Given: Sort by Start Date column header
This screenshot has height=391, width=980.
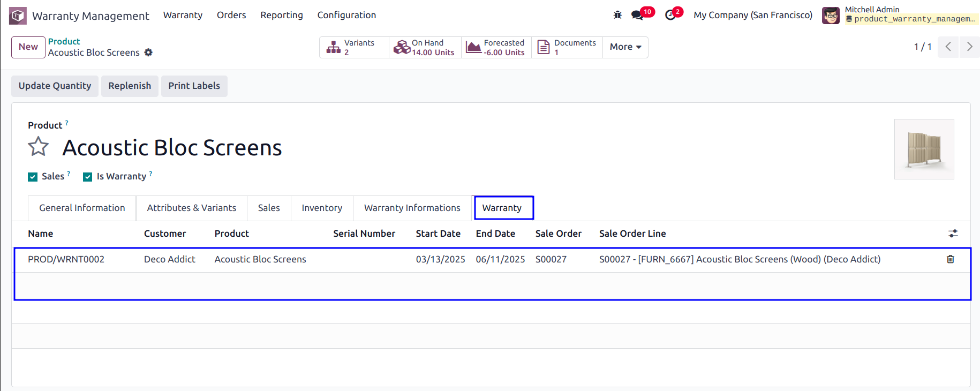Looking at the screenshot, I should pos(438,234).
